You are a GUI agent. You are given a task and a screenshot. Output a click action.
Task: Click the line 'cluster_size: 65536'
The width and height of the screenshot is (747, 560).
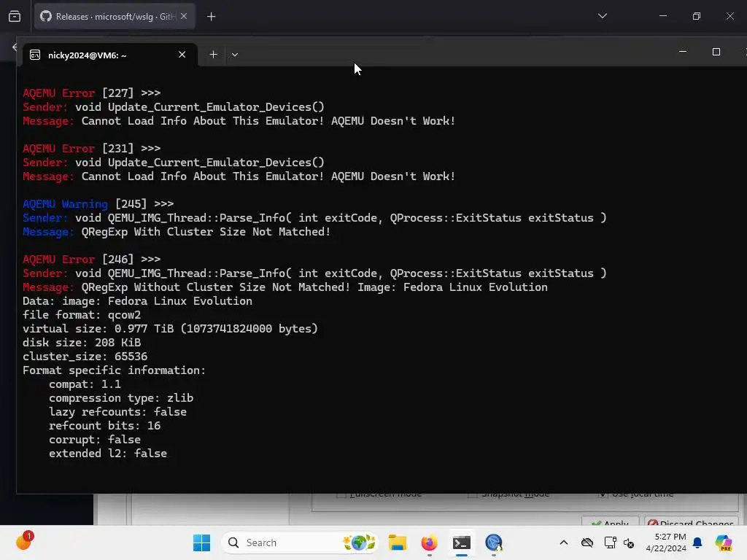click(x=85, y=356)
